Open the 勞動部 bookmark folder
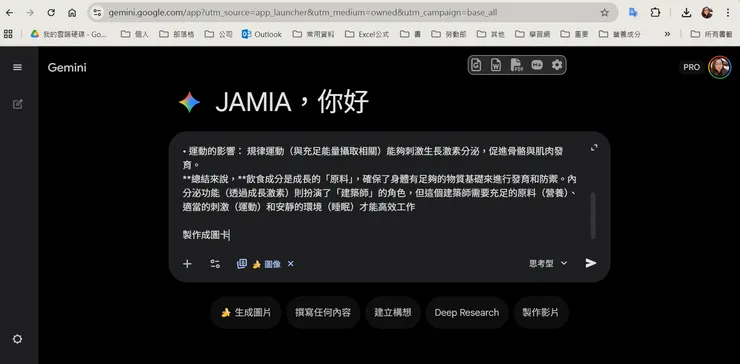This screenshot has width=740, height=364. 449,34
